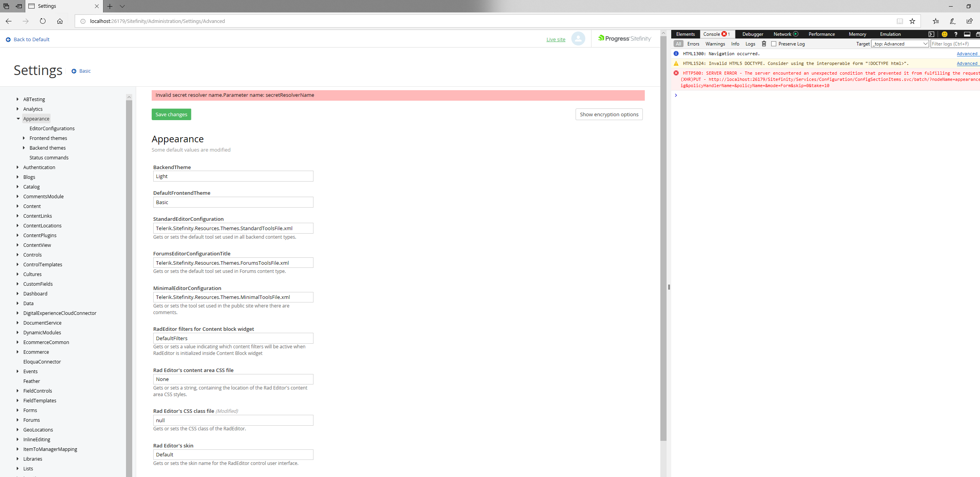Focus the BackendTheme input field
Screen dimensions: 980x477
coord(233,176)
